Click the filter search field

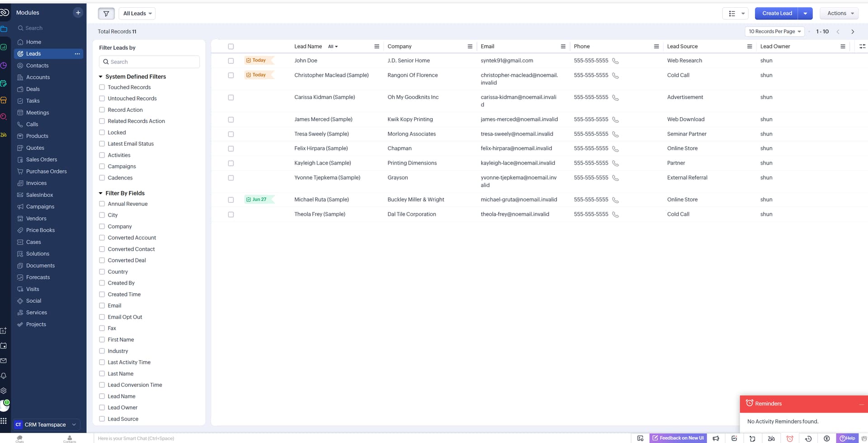pyautogui.click(x=149, y=62)
